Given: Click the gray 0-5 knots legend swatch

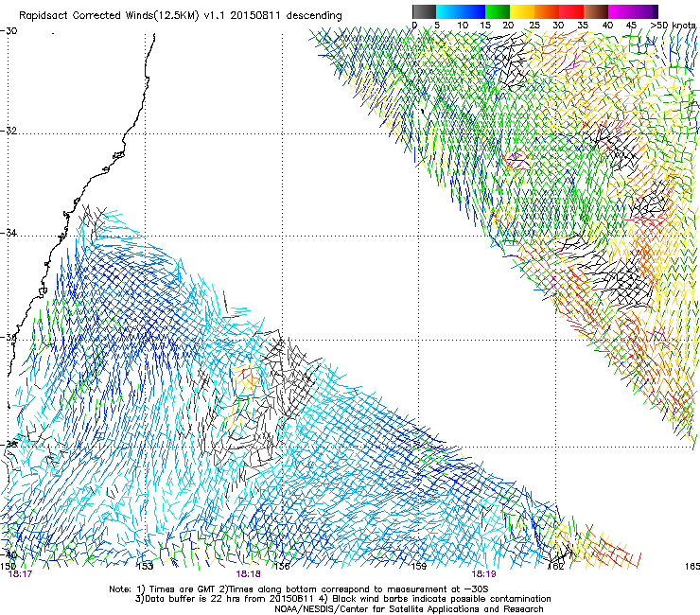Looking at the screenshot, I should (x=424, y=11).
